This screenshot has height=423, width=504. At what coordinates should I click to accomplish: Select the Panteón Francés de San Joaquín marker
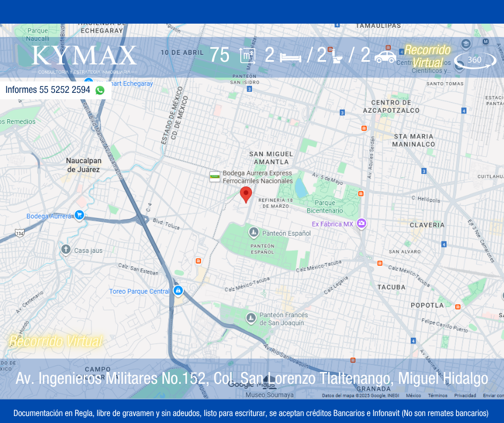tap(250, 318)
